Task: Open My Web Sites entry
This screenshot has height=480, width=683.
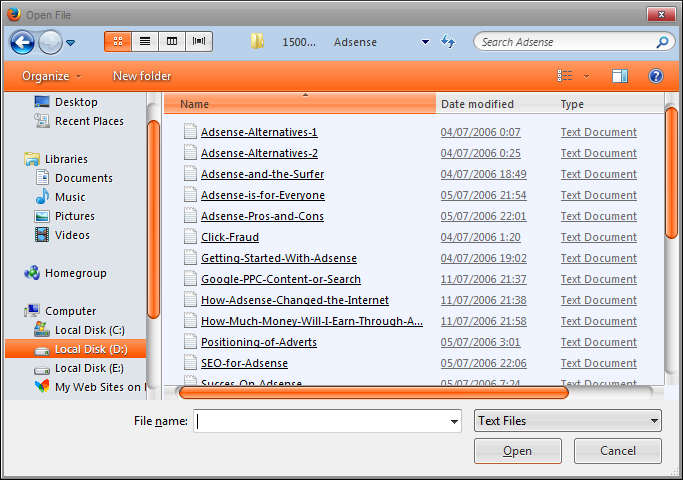Action: [90, 387]
